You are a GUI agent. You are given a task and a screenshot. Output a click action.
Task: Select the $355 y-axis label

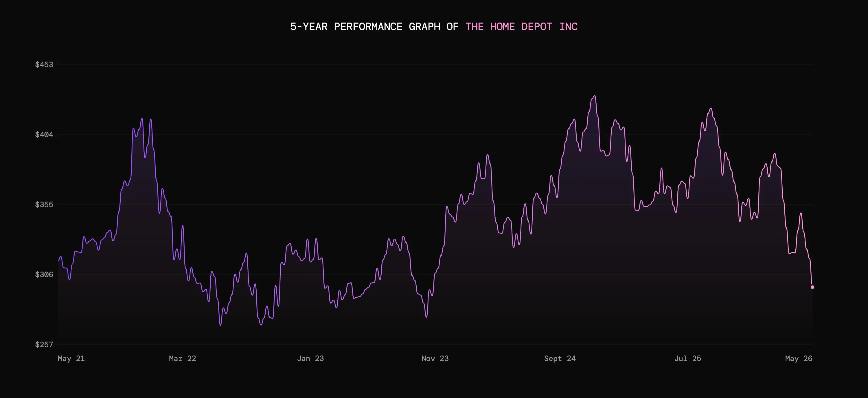[x=44, y=205]
